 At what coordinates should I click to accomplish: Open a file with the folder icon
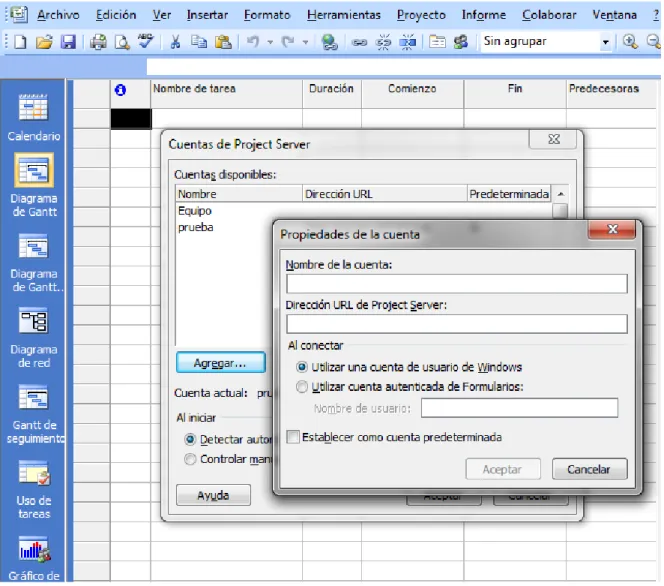pos(44,42)
